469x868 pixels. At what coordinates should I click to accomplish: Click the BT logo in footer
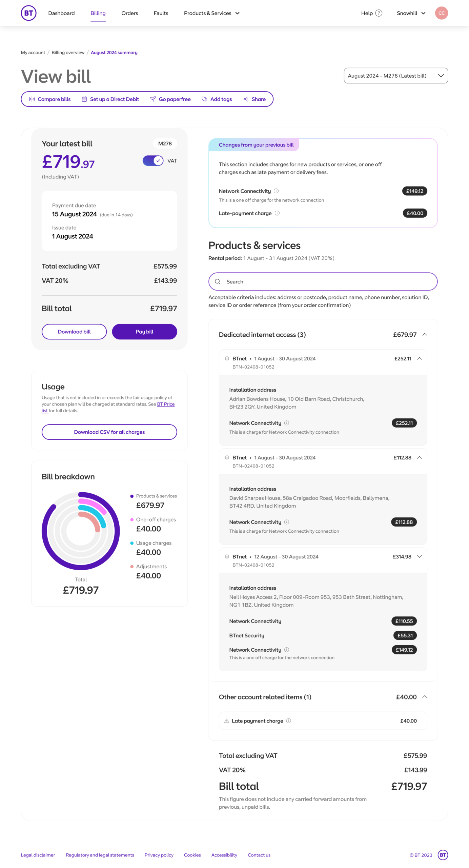pyautogui.click(x=443, y=854)
